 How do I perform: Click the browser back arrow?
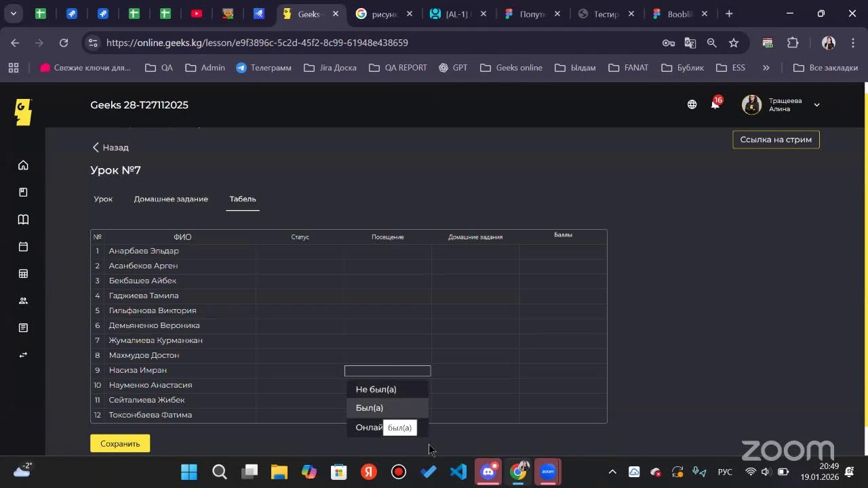(15, 43)
